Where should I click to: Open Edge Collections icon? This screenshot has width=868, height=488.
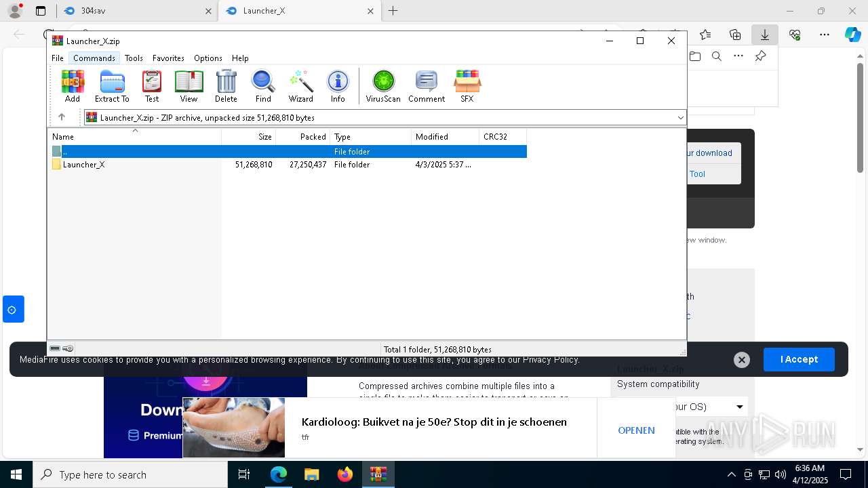tap(735, 35)
